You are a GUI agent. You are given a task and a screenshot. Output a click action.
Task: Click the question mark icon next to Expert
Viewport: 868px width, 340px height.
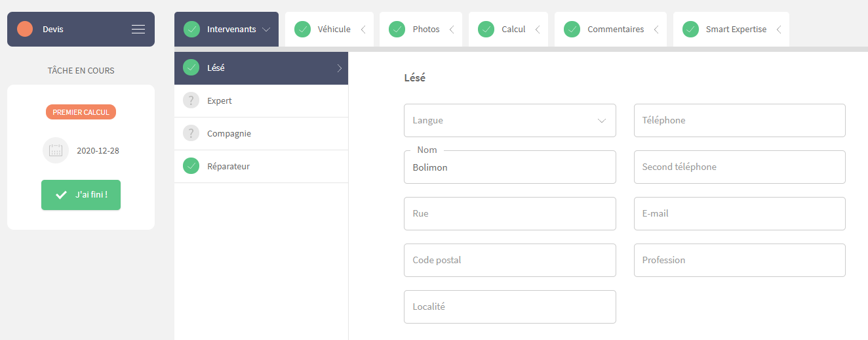(x=191, y=100)
